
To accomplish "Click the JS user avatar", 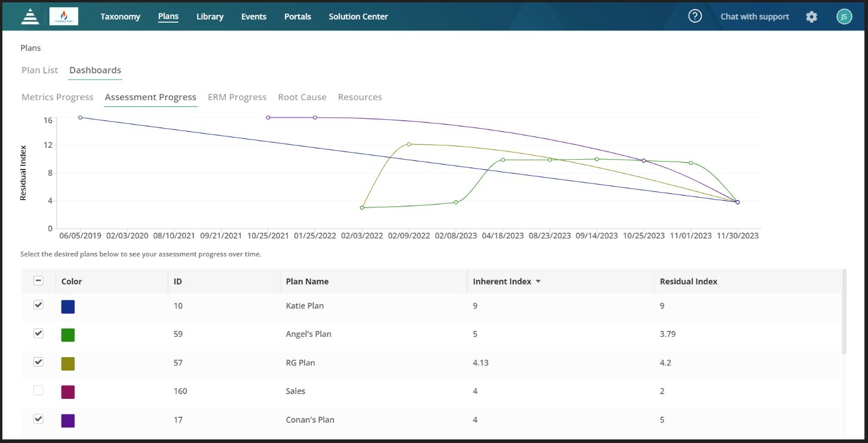I will [x=844, y=16].
